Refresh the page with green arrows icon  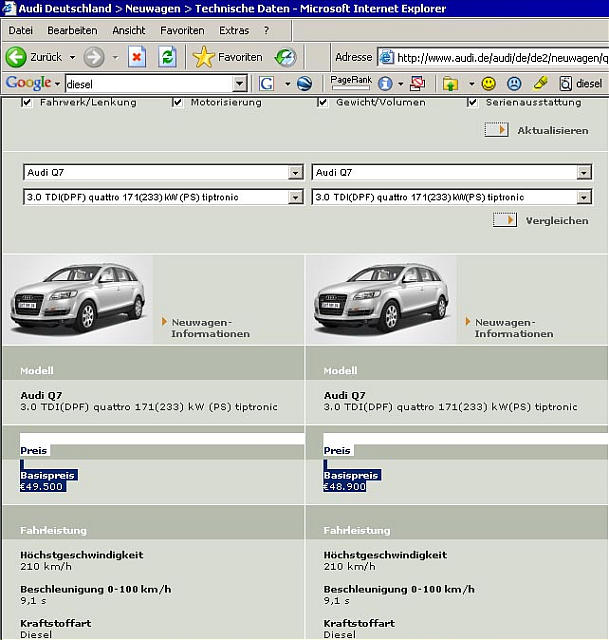(167, 57)
